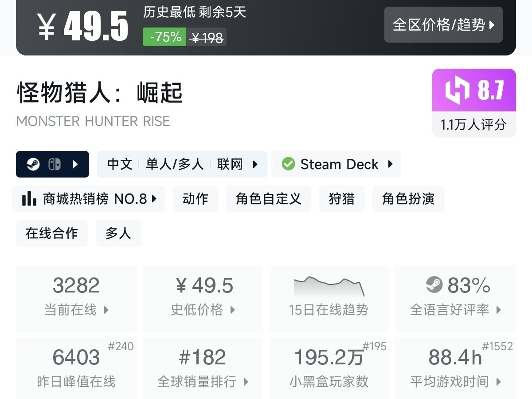Open 全区价格/趋势 regional price trends
The image size is (532, 399).
(443, 25)
